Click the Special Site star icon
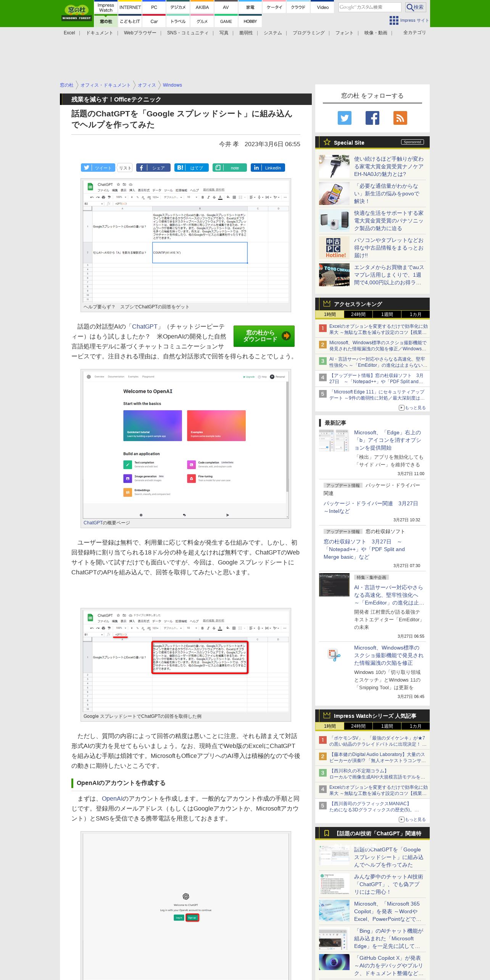The image size is (490, 980). (327, 142)
